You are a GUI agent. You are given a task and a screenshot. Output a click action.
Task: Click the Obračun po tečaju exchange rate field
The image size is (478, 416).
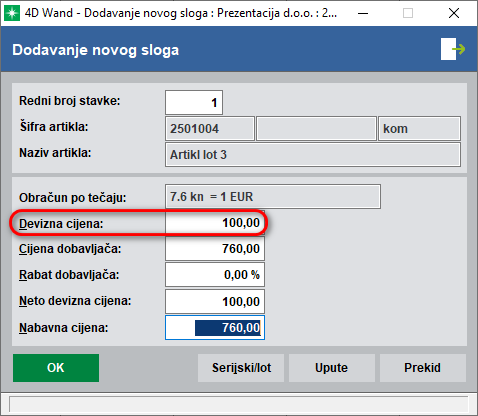click(x=273, y=197)
